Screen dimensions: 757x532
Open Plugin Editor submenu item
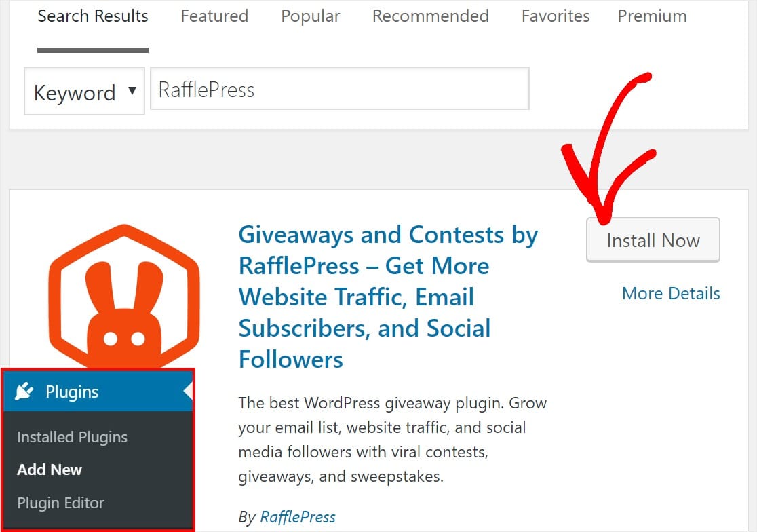[x=60, y=503]
